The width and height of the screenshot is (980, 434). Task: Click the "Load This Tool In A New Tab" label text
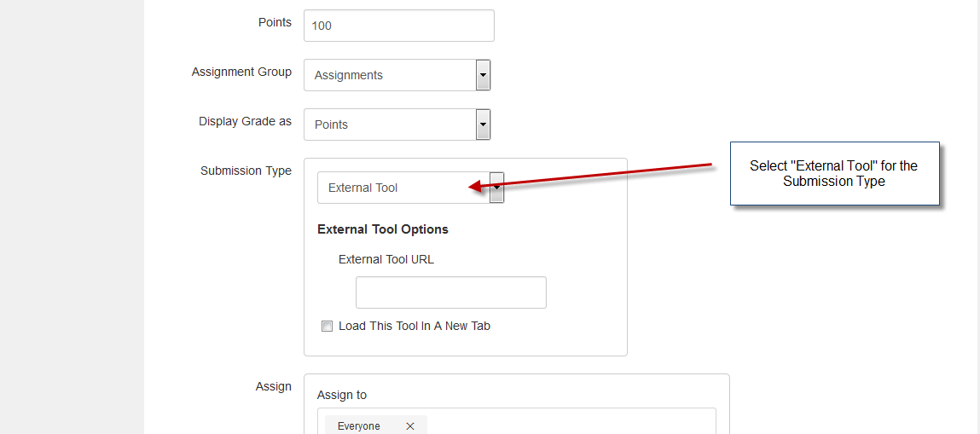pos(415,326)
